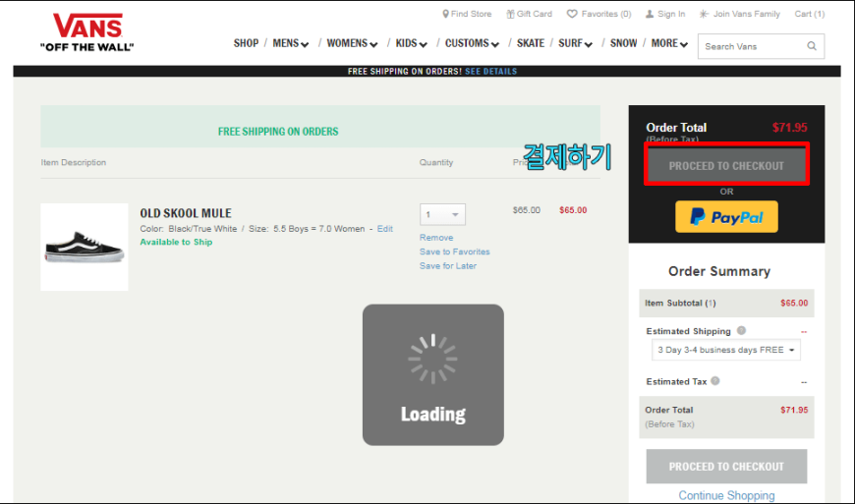Open the quantity dropdown
This screenshot has width=855, height=504.
pos(442,215)
